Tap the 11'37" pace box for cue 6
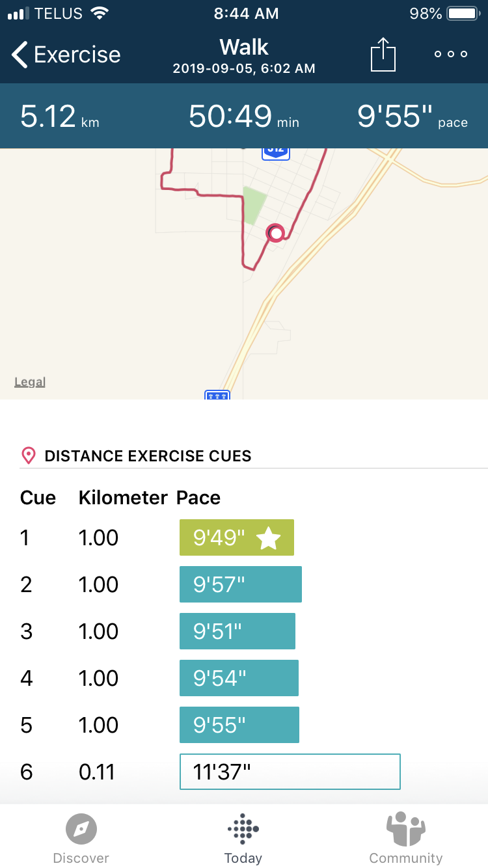 (x=290, y=772)
